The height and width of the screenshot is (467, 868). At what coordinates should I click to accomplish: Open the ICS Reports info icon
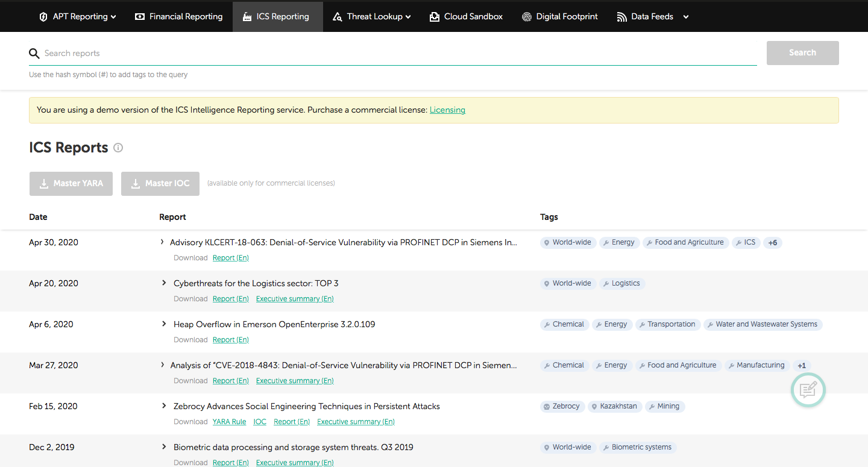click(x=118, y=148)
